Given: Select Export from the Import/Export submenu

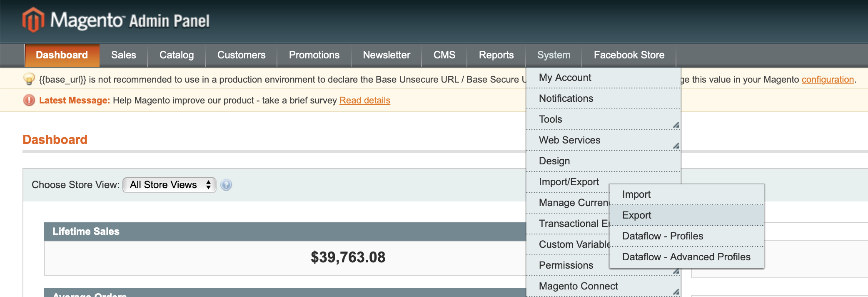Looking at the screenshot, I should tap(637, 215).
